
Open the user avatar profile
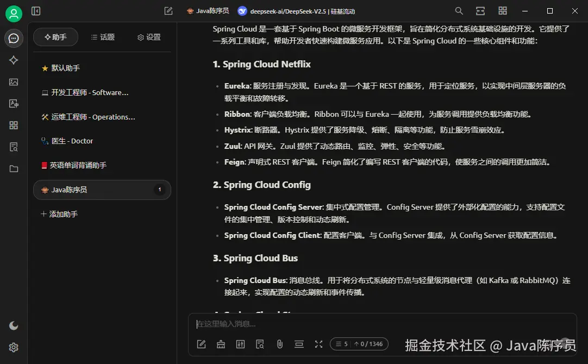[x=14, y=14]
